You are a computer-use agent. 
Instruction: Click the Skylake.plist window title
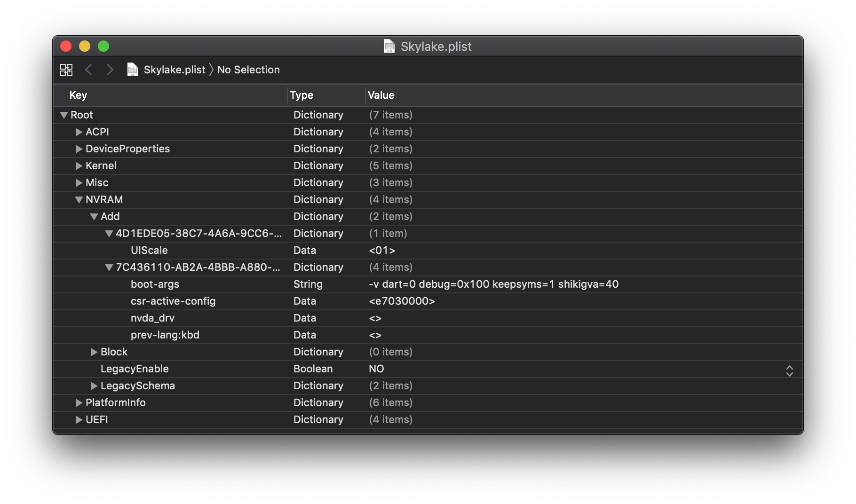436,46
